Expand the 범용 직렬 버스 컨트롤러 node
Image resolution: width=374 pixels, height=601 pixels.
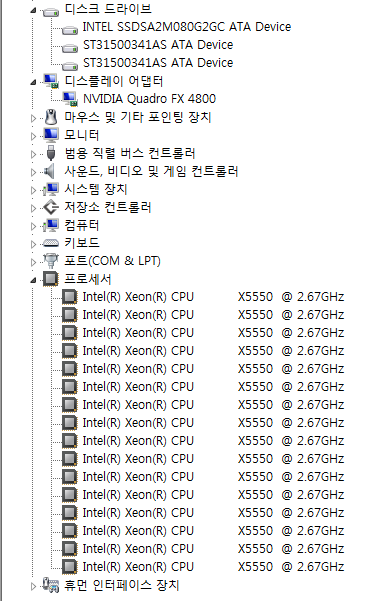(x=34, y=154)
